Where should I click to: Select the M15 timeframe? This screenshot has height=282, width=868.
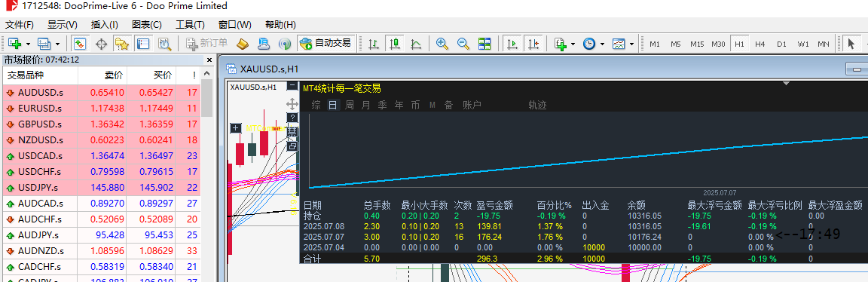(697, 44)
